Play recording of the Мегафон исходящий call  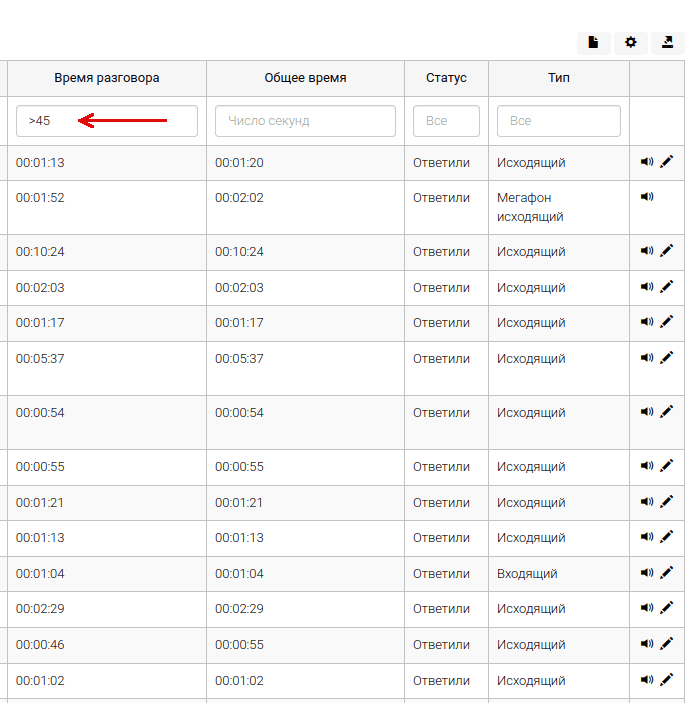click(647, 197)
